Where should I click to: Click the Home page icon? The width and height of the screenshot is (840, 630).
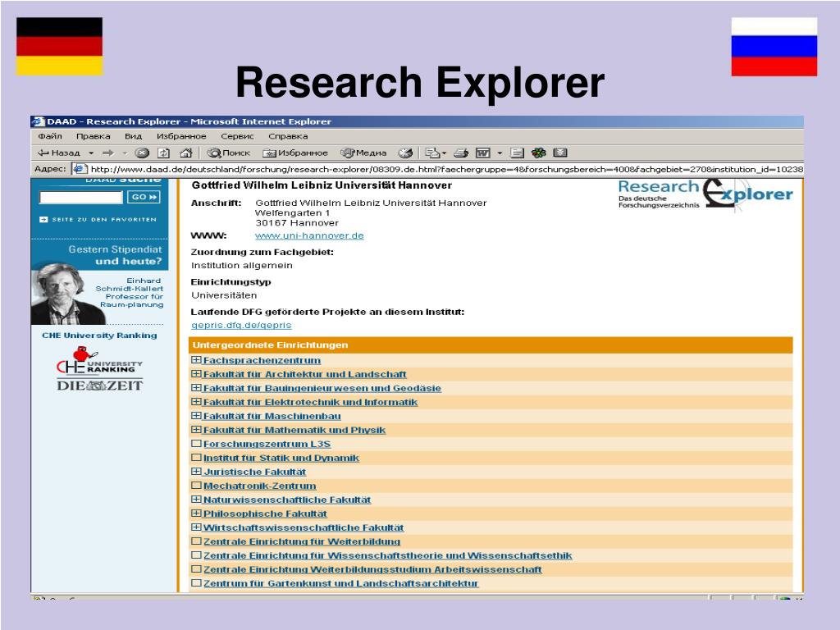point(185,153)
